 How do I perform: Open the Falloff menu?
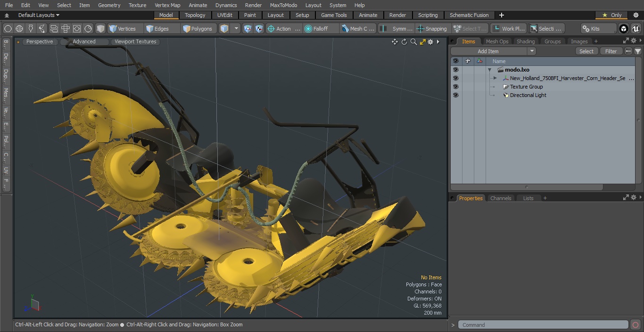(x=321, y=29)
